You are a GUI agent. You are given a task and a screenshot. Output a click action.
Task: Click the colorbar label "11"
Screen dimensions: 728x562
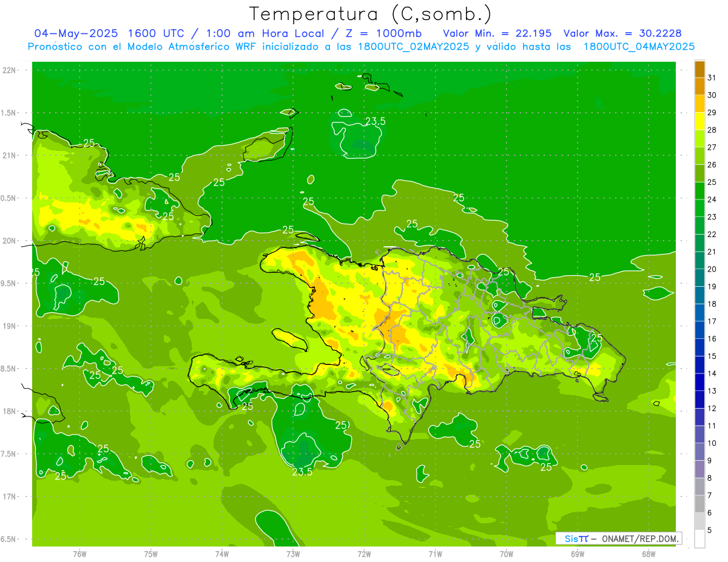pyautogui.click(x=712, y=426)
